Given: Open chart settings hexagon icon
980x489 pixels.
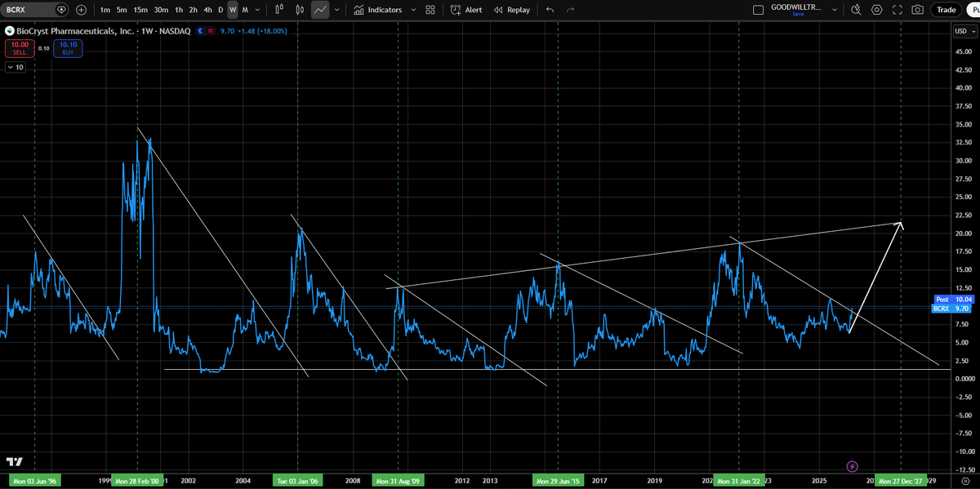Looking at the screenshot, I should tap(877, 10).
